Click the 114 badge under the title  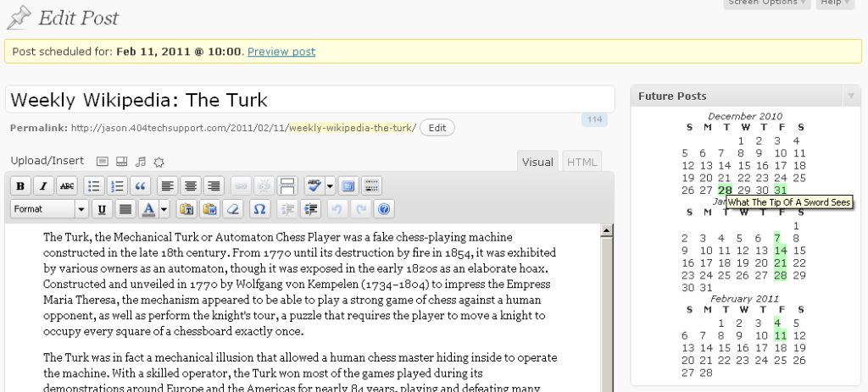tap(594, 119)
